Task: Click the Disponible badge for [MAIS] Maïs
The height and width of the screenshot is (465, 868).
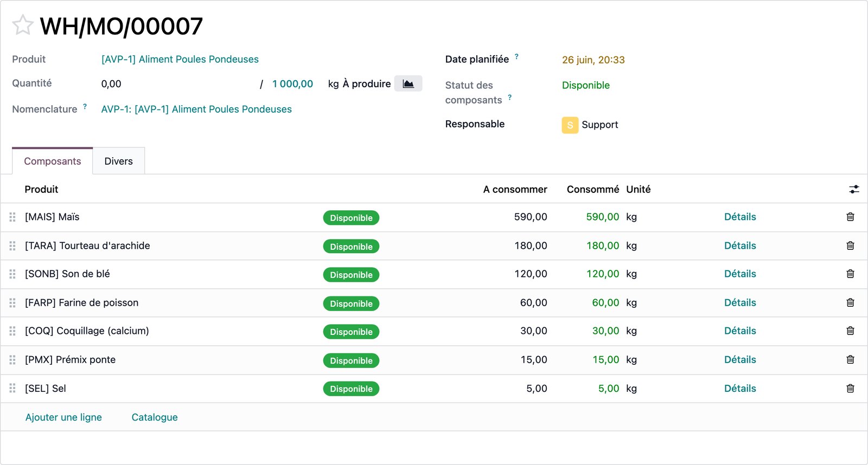Action: coord(351,218)
